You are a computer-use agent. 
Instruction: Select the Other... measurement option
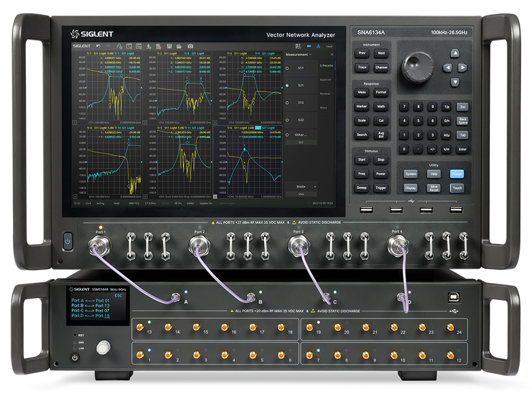click(300, 135)
